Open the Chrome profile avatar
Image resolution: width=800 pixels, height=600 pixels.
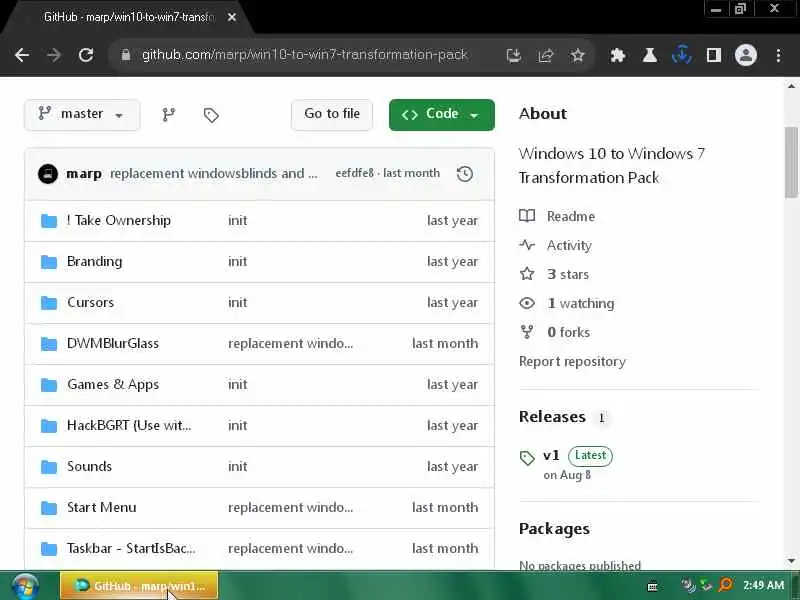(x=745, y=55)
